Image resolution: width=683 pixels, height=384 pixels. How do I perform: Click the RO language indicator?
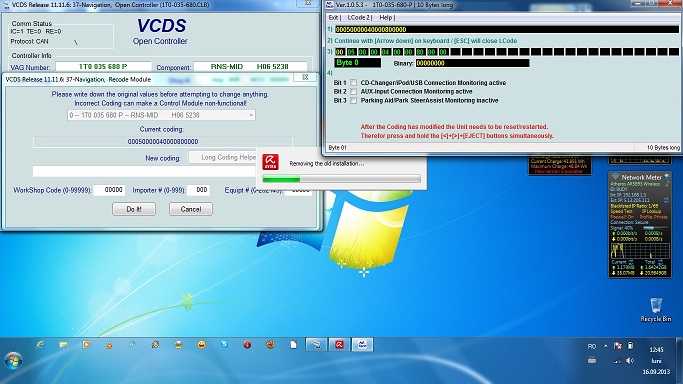pos(592,347)
